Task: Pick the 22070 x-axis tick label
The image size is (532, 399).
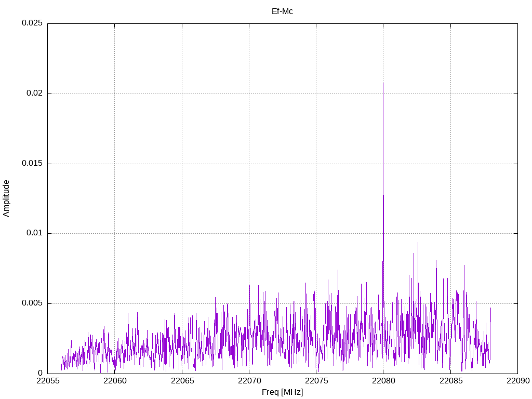Action: click(x=249, y=382)
